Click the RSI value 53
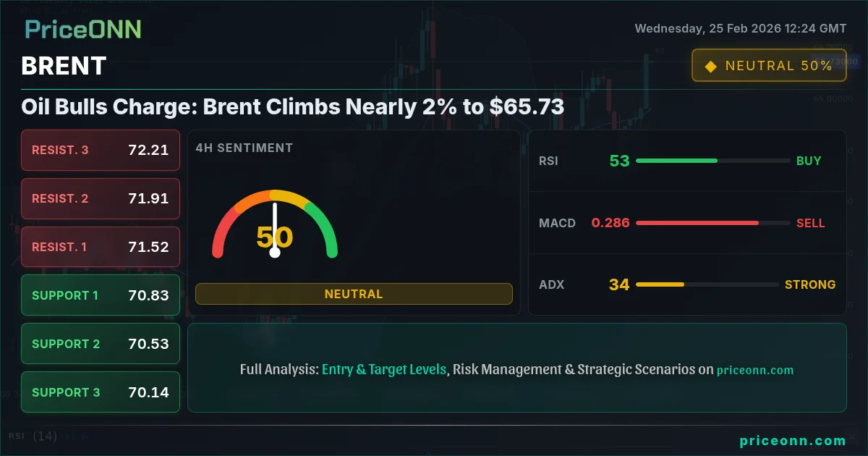The width and height of the screenshot is (868, 456). (619, 161)
